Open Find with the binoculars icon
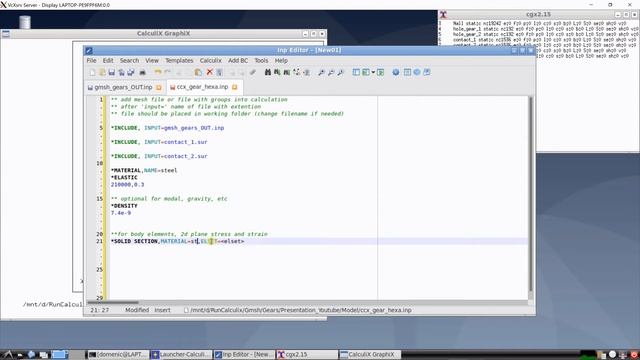The image size is (640, 360). pos(267,72)
